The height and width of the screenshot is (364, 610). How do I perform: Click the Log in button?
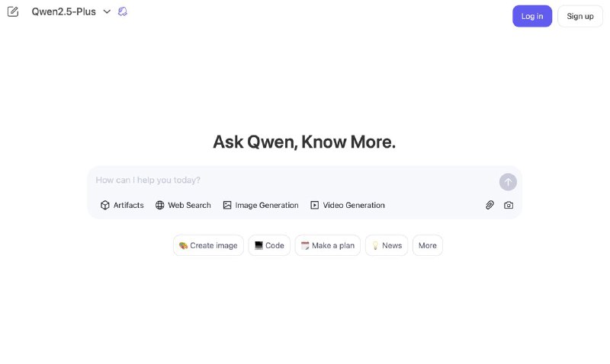click(531, 16)
